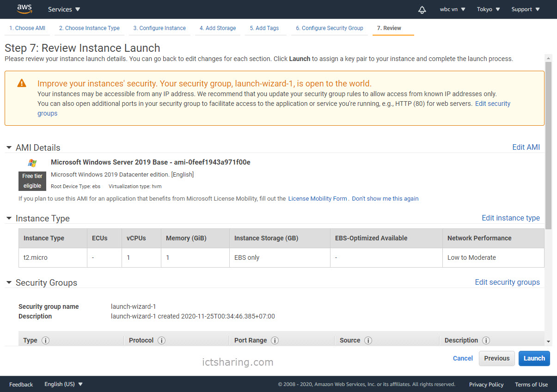Viewport: 557px width, 392px height.
Task: Click the vertical scrollbar thumb
Action: point(549,145)
